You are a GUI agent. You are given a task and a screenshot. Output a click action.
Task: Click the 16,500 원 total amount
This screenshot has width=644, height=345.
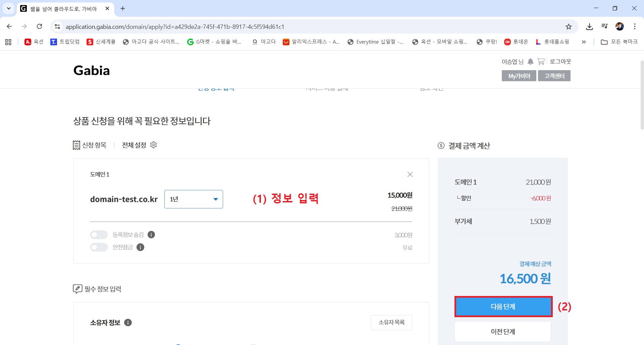[525, 279]
